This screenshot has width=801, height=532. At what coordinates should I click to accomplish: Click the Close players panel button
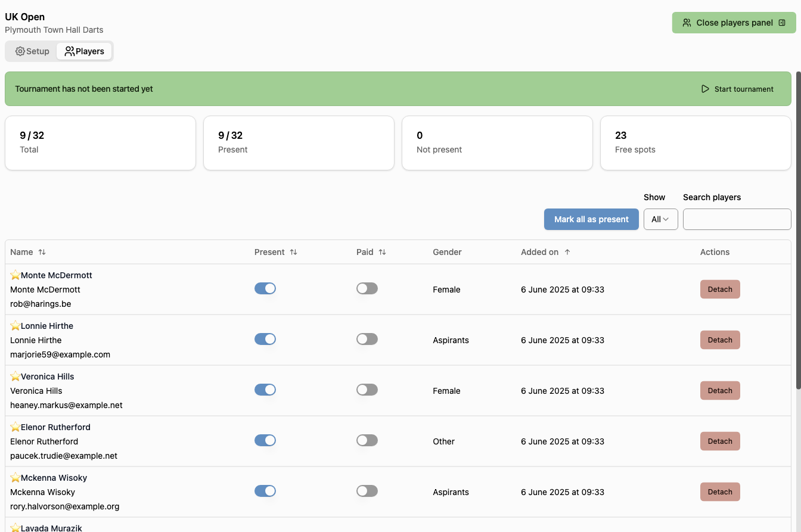734,23
